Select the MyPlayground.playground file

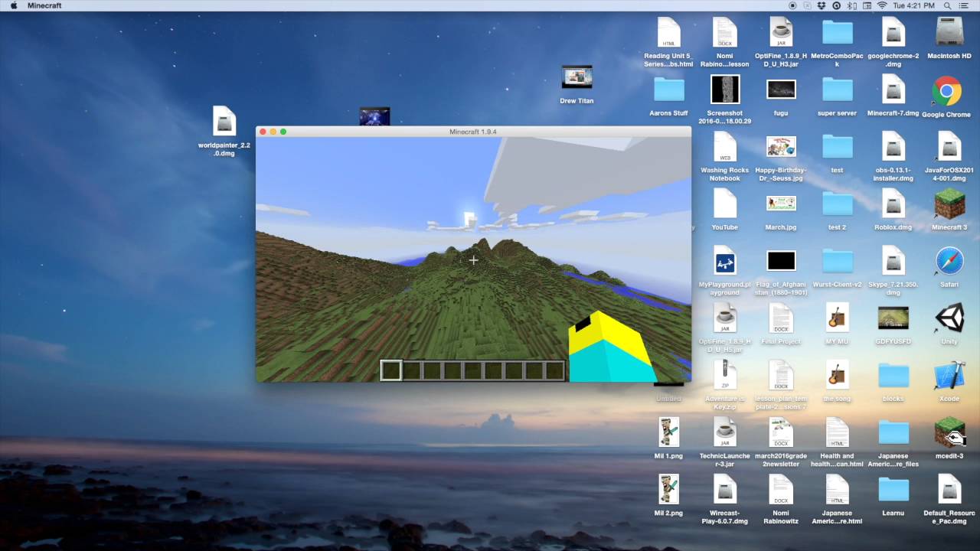725,261
